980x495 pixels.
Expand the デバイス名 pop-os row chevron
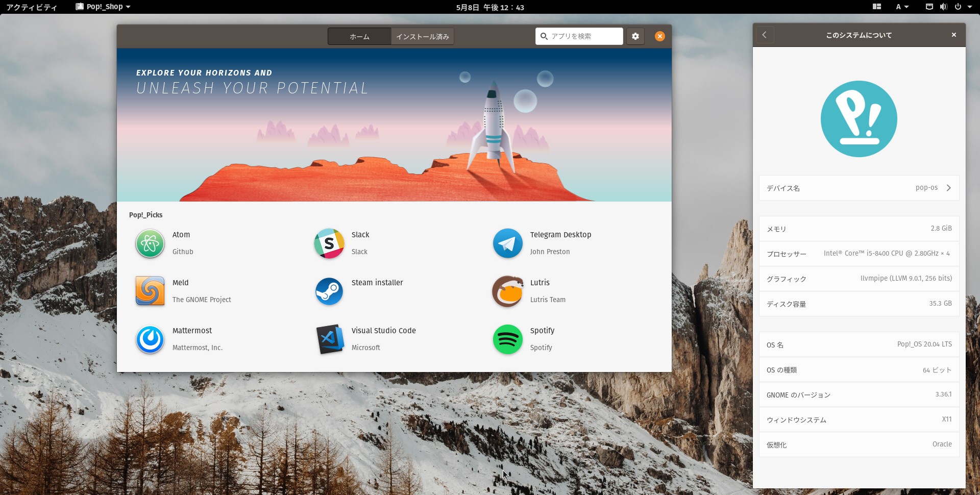[949, 188]
